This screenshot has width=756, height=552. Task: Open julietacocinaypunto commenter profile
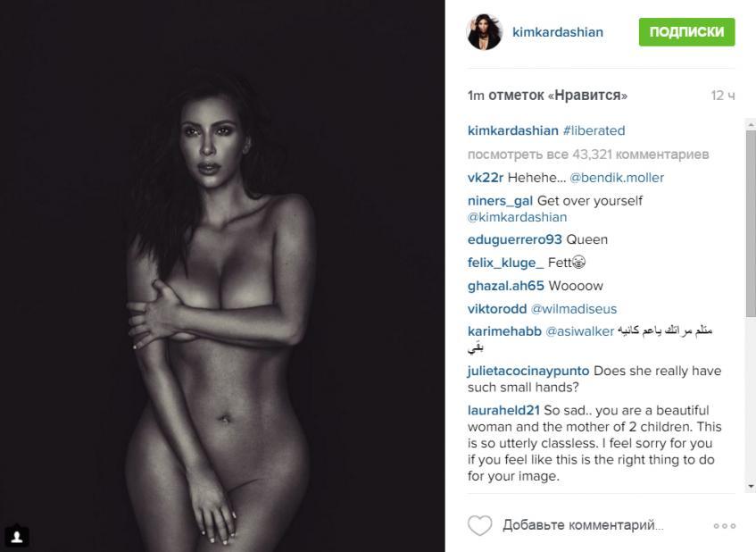click(x=528, y=371)
